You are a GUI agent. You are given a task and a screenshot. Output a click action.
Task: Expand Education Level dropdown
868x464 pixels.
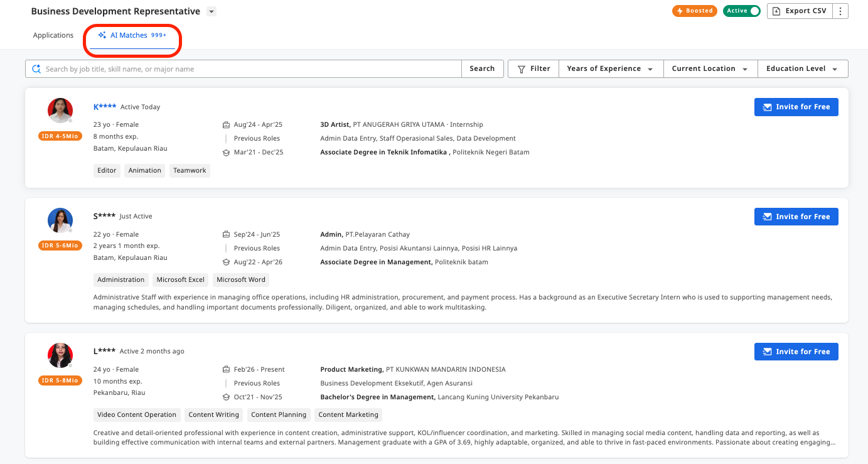point(803,68)
